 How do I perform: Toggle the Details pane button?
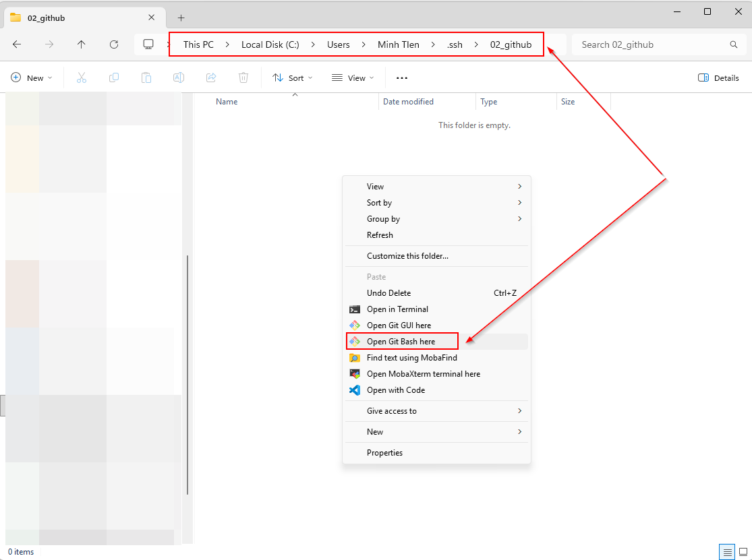[719, 78]
